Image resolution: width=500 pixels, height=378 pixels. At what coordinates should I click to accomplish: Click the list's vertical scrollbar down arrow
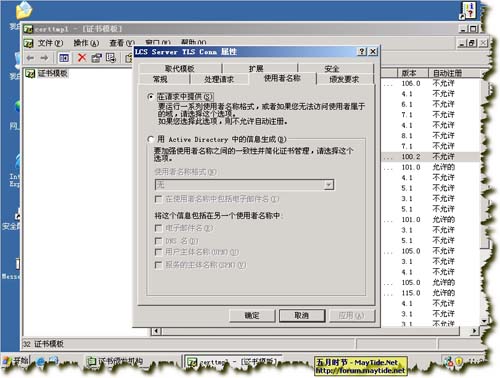[484, 321]
